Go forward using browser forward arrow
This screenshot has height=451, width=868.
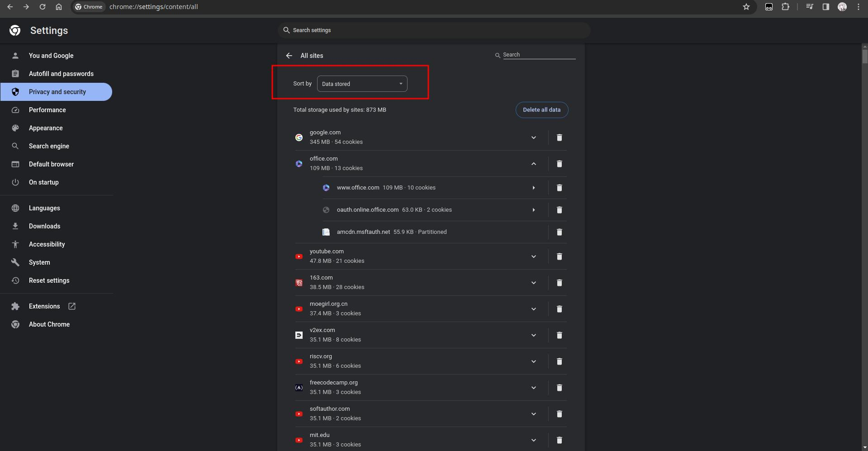[x=26, y=7]
